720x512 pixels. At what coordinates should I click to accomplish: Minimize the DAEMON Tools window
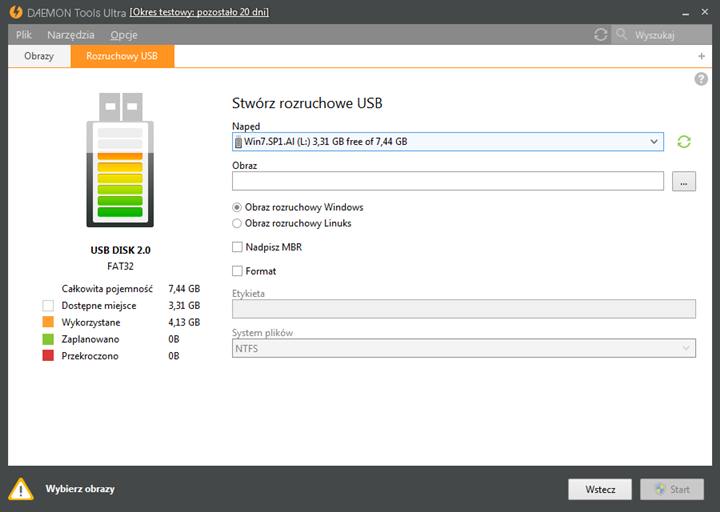tap(686, 13)
